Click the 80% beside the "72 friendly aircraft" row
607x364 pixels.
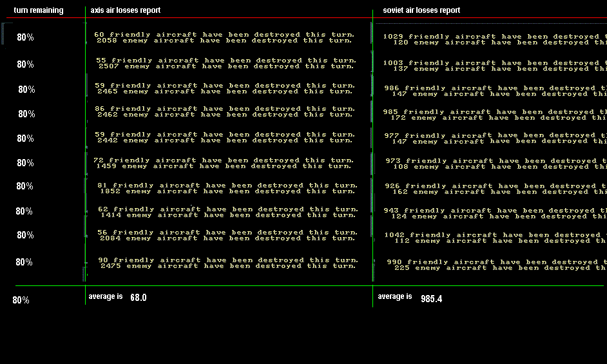click(x=25, y=163)
